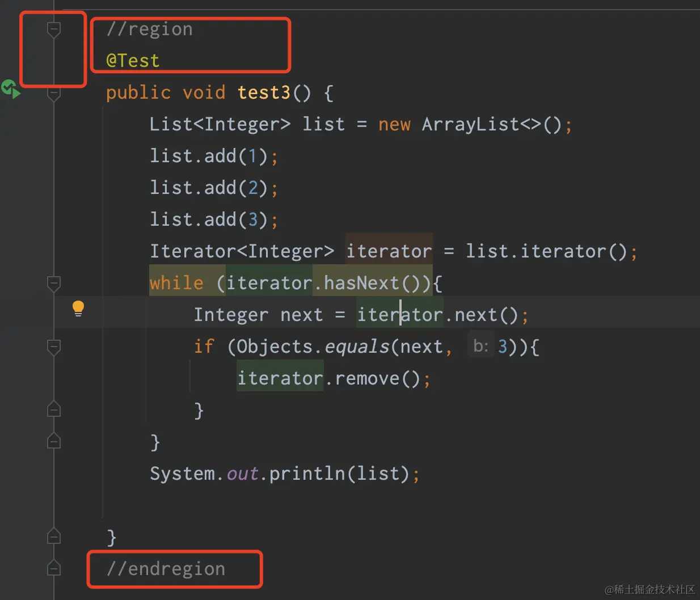Open the yellow lightbulb quick-fix icon
Viewport: 700px width, 600px height.
click(78, 309)
